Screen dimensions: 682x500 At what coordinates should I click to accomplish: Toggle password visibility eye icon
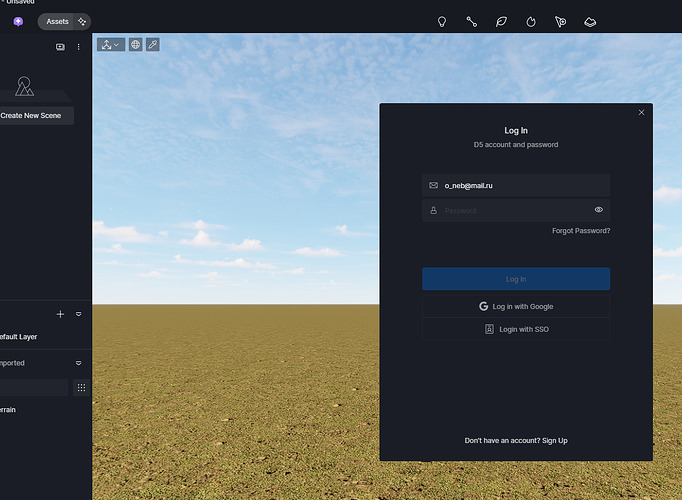pos(598,210)
